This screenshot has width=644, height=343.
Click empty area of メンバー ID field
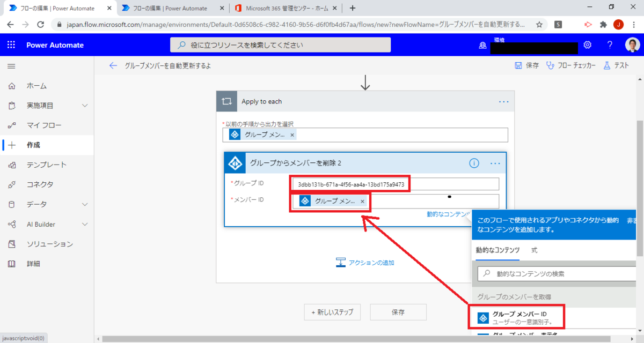point(435,201)
